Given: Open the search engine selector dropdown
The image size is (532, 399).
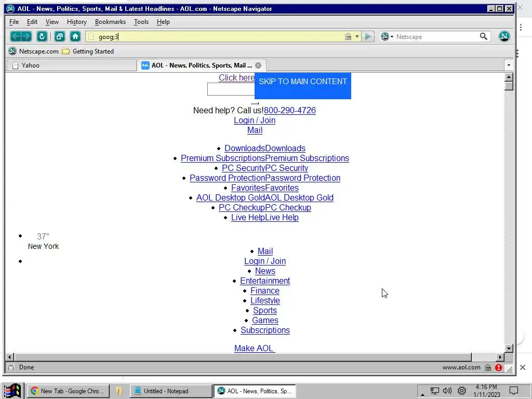Looking at the screenshot, I should 392,36.
